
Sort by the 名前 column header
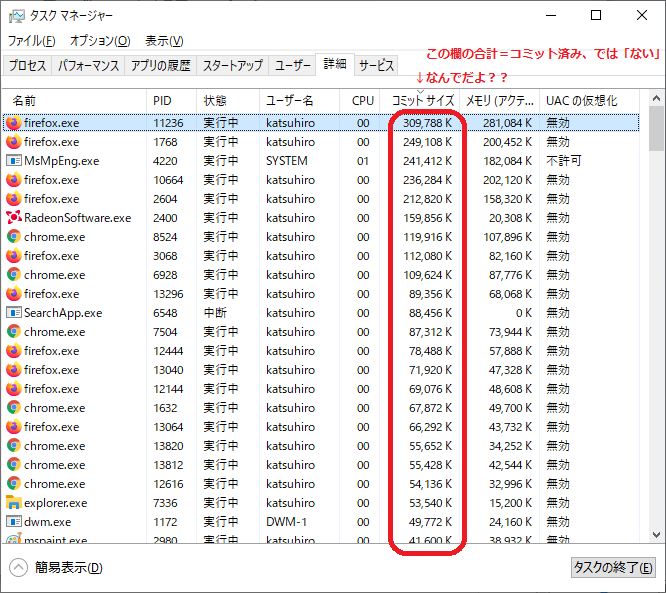pos(74,101)
